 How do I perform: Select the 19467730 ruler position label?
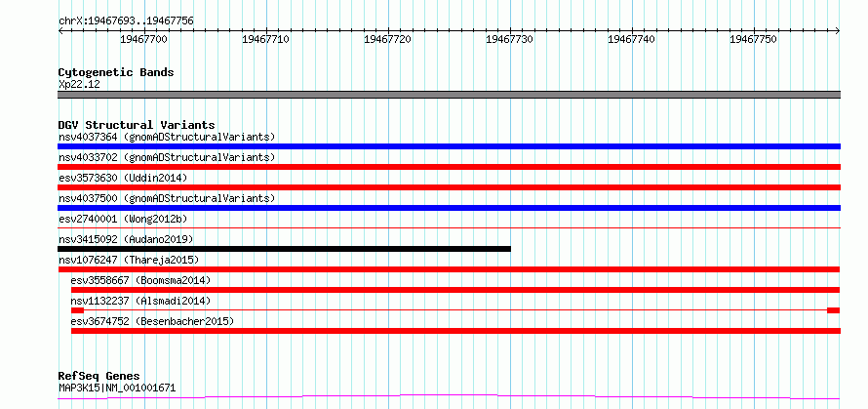click(509, 39)
